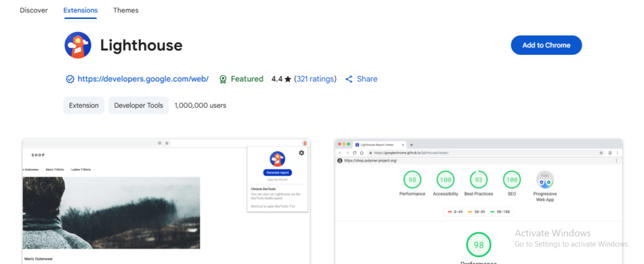Viewport: 644px width, 264px height.
Task: Click the shop.polymer-project.org URL text
Action: pyautogui.click(x=370, y=161)
